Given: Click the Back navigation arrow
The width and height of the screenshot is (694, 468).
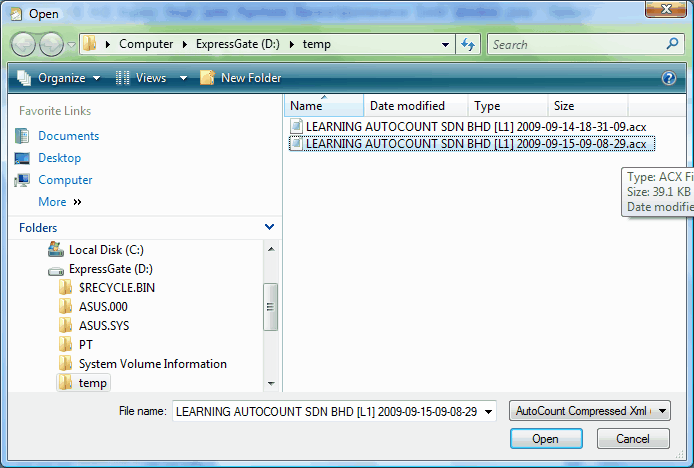Looking at the screenshot, I should (23, 44).
